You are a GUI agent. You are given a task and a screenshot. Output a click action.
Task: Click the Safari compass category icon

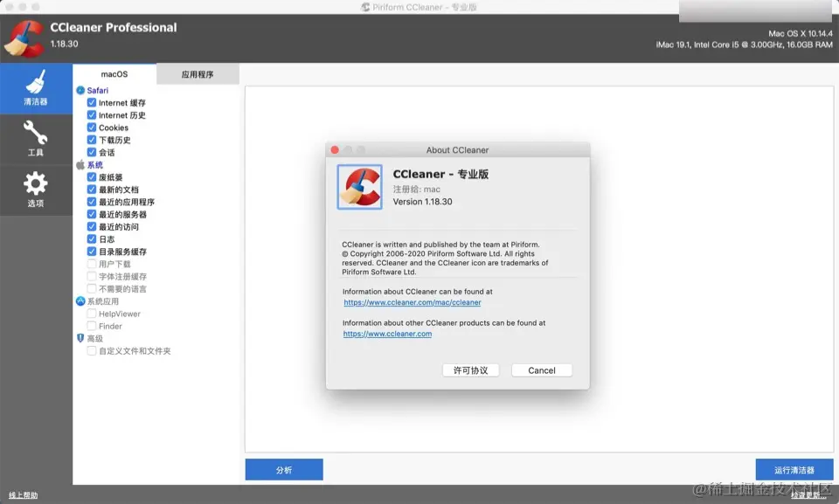coord(80,91)
